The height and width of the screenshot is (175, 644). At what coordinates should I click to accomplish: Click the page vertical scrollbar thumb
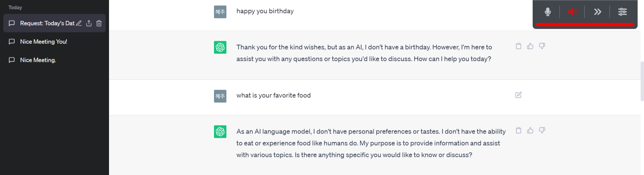tap(642, 81)
